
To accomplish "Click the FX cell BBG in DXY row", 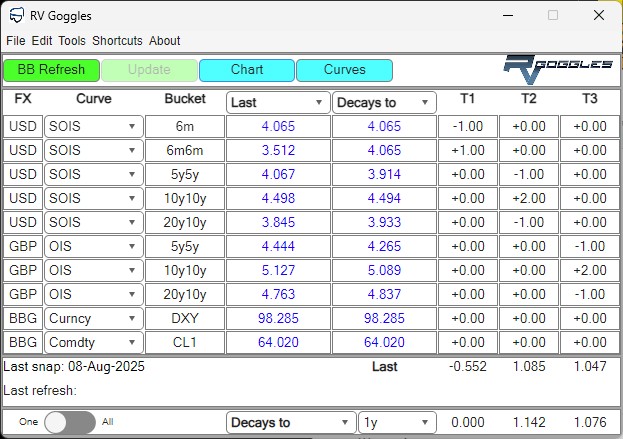I will (23, 319).
